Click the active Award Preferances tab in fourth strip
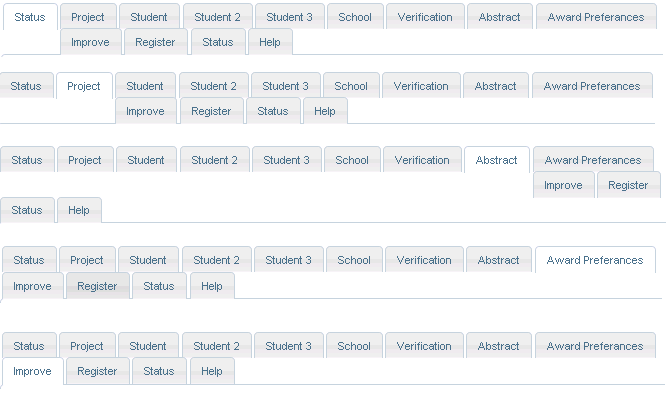 [x=595, y=260]
